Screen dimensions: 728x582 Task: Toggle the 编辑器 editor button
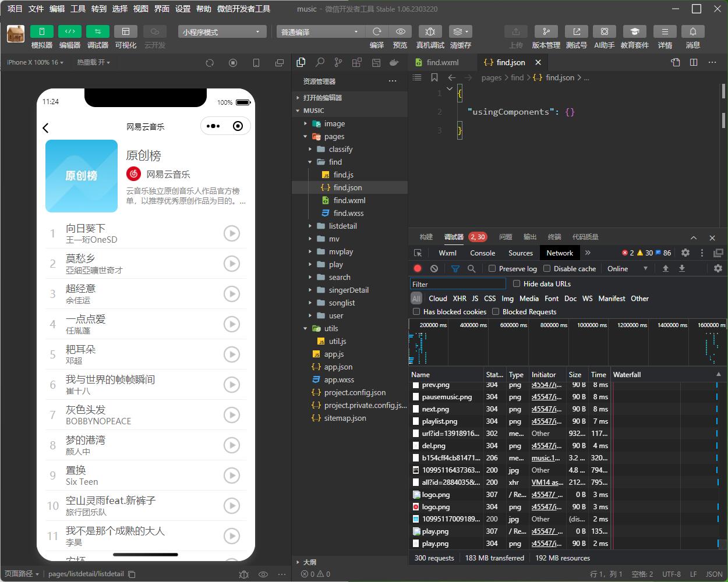(x=69, y=31)
